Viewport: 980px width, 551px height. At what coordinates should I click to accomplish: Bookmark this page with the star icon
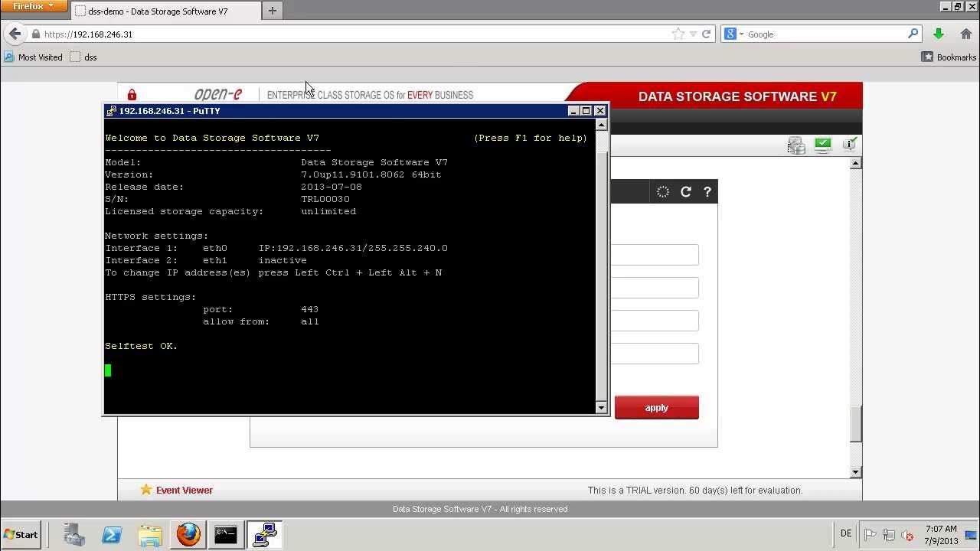[x=678, y=34]
